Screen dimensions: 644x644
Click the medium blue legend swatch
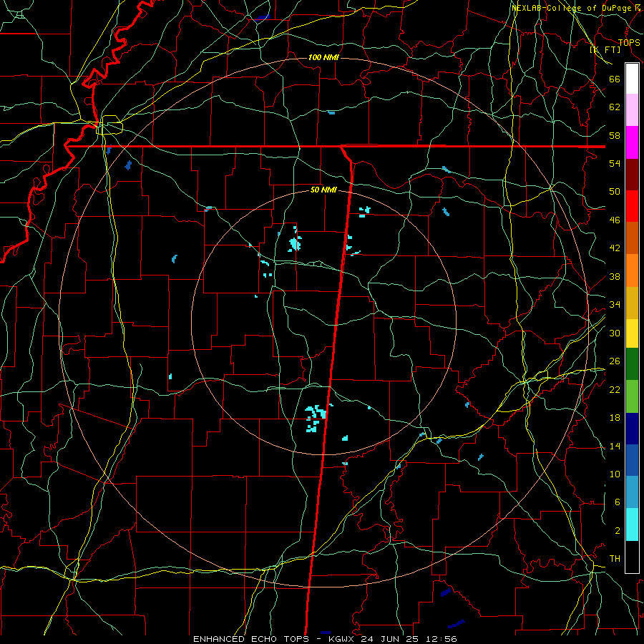[x=632, y=460]
